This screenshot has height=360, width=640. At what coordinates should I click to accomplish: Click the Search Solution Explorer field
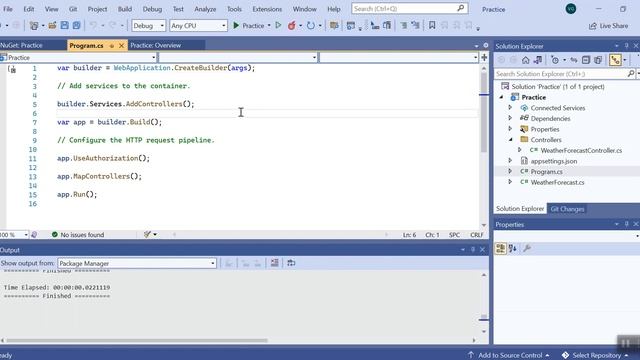coord(560,74)
